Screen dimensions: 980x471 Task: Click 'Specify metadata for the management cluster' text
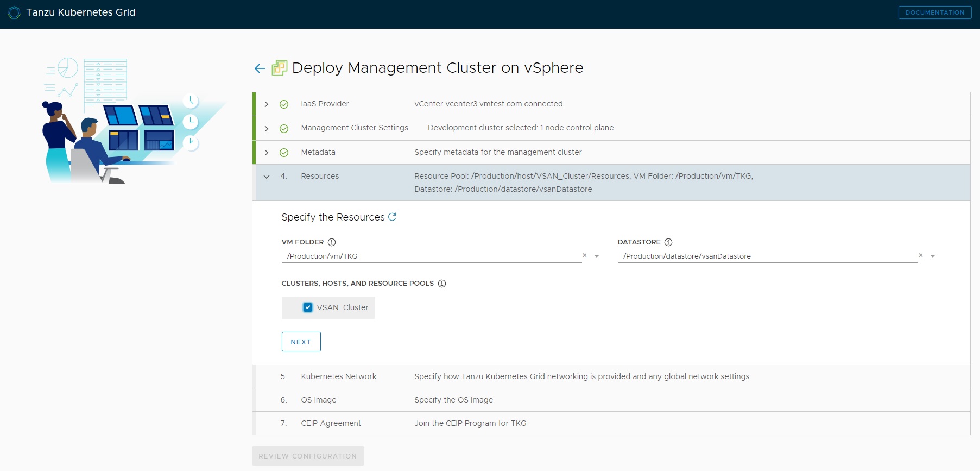pos(498,152)
